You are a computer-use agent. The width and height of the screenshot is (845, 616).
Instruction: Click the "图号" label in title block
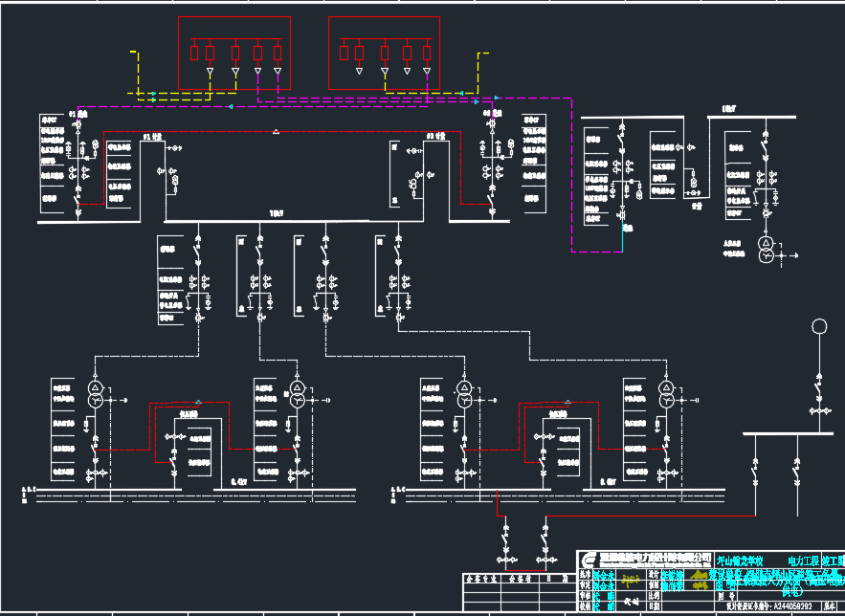[x=725, y=596]
